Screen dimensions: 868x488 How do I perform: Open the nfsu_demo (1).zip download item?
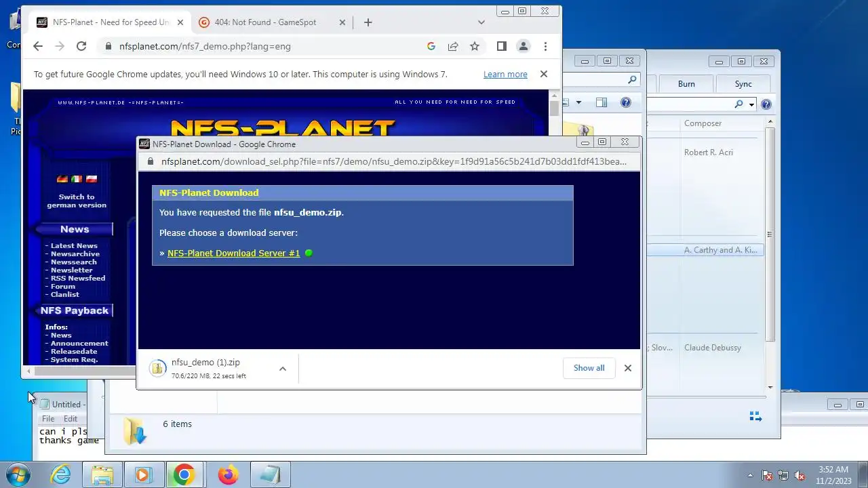pyautogui.click(x=210, y=368)
